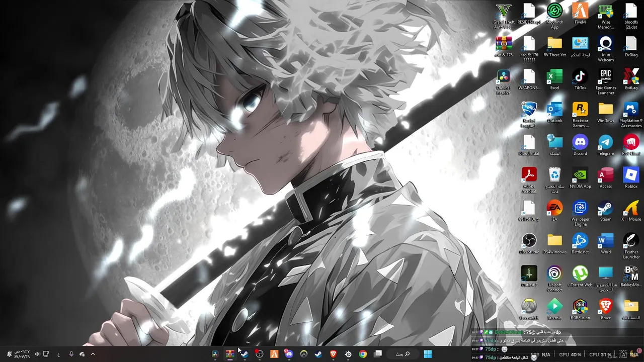The height and width of the screenshot is (362, 644).
Task: Click the microphone icon in system tray
Action: tap(71, 354)
